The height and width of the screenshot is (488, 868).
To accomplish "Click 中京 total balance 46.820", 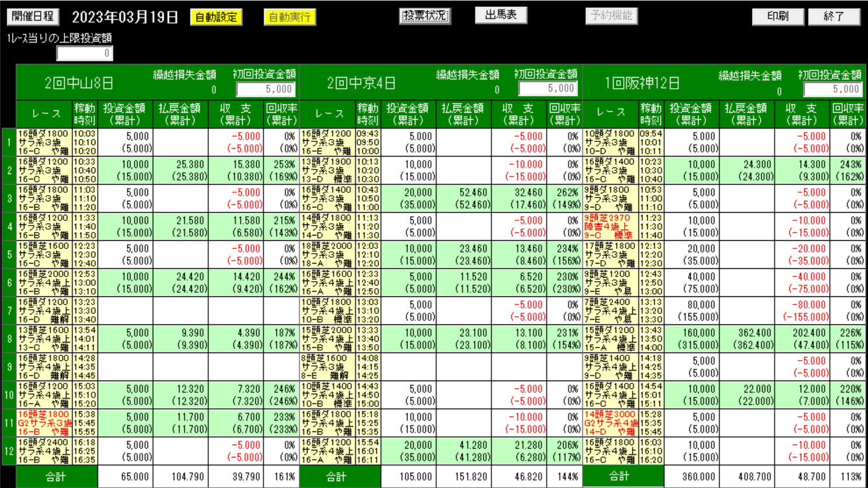I will point(528,477).
